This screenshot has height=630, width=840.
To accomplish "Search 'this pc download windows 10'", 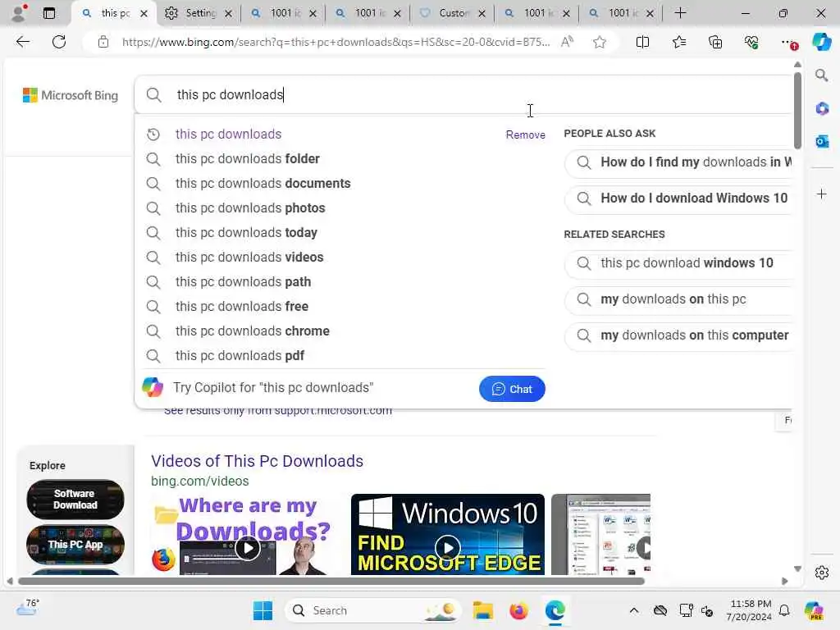I will (x=678, y=263).
